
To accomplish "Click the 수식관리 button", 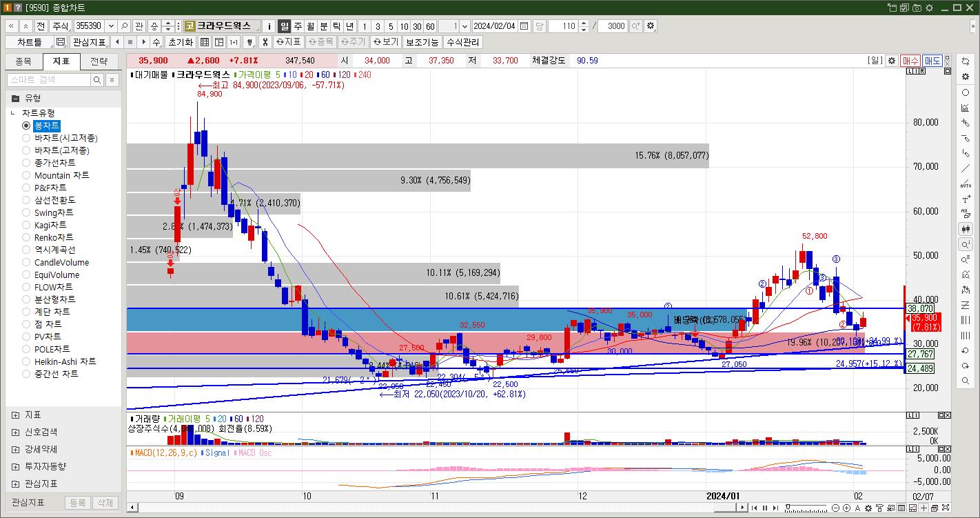I will pyautogui.click(x=462, y=42).
